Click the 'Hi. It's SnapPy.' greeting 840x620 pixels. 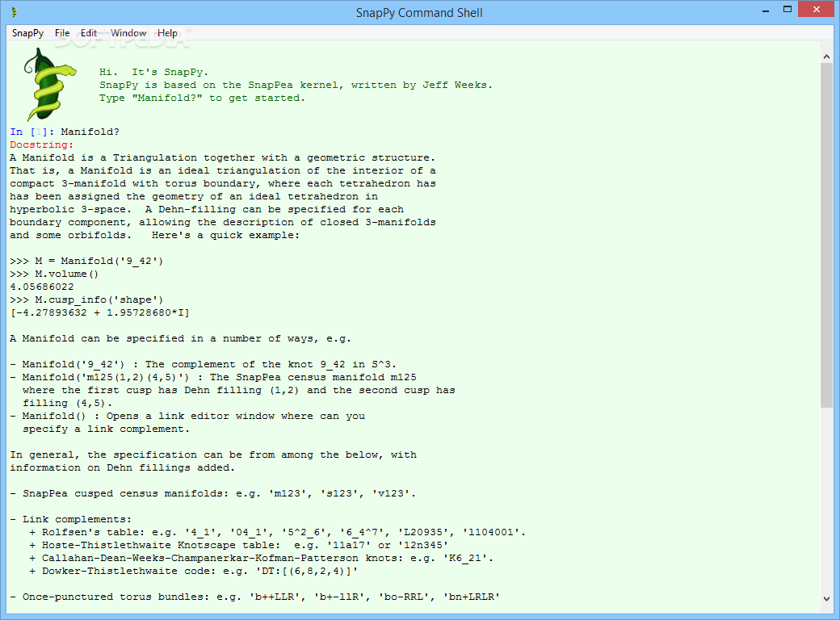153,72
